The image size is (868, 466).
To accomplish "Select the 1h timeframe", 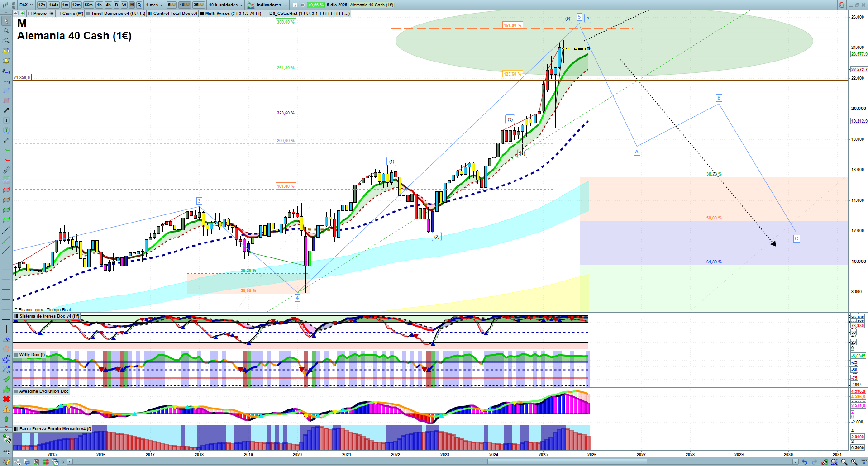I will [x=99, y=5].
